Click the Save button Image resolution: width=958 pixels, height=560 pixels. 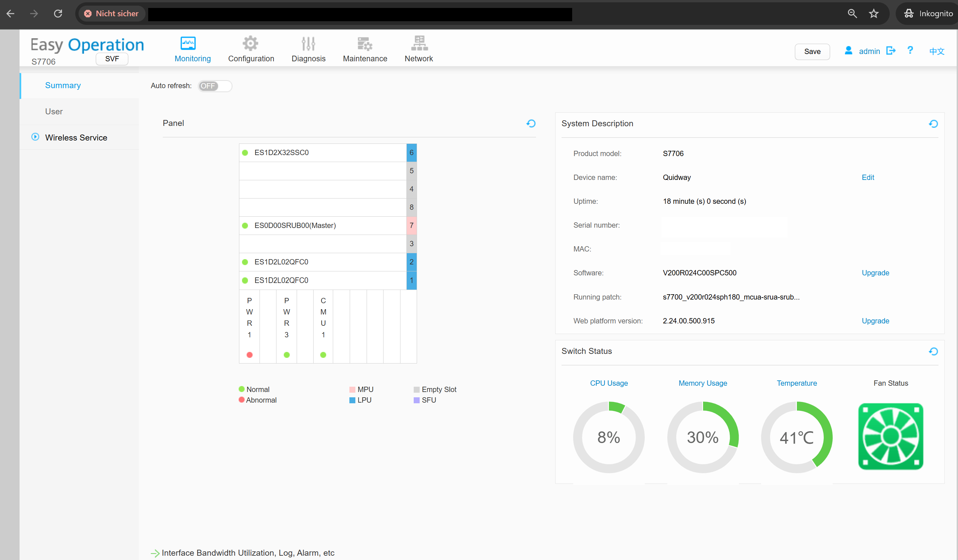(812, 52)
